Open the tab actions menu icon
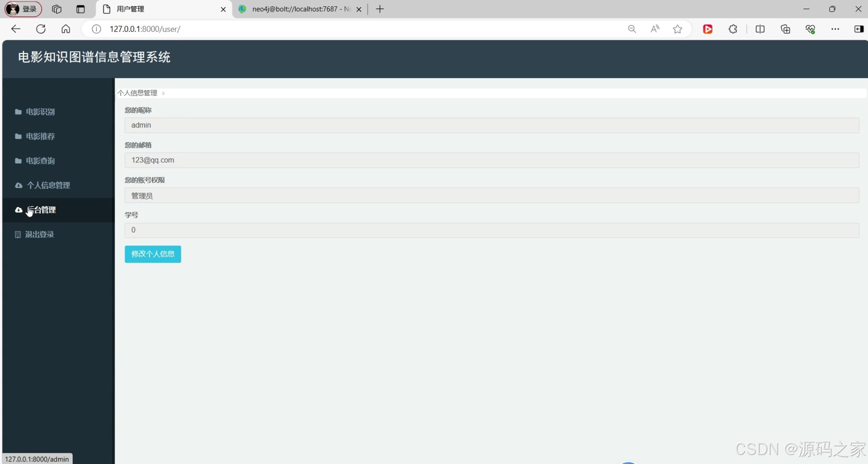This screenshot has height=464, width=868. [x=80, y=9]
